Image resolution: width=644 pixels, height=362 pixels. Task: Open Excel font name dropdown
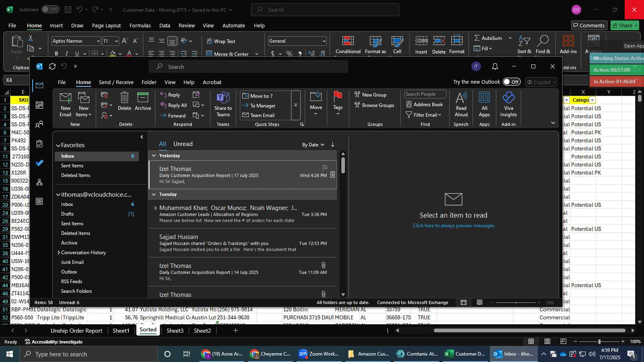click(x=98, y=41)
